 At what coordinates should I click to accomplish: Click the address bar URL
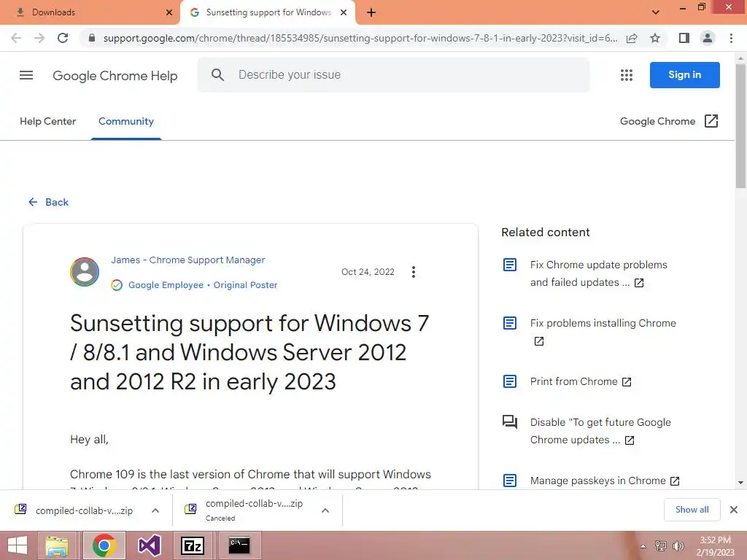(360, 38)
